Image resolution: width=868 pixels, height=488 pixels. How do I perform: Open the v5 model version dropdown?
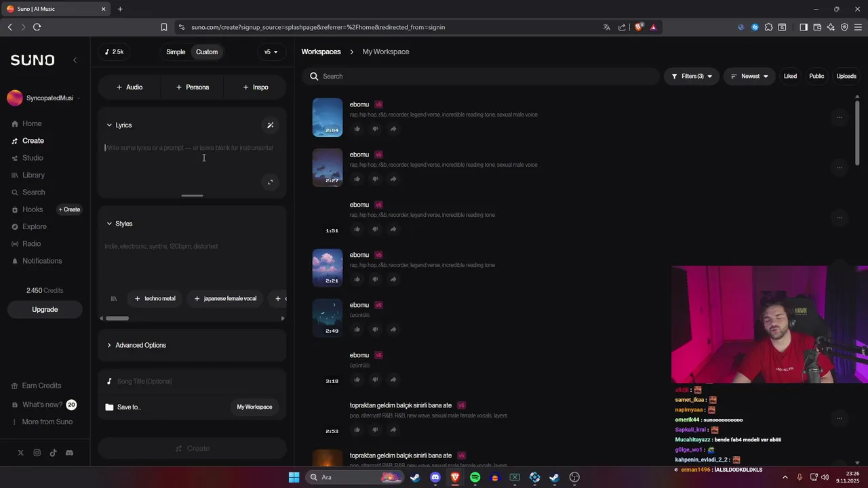point(271,52)
